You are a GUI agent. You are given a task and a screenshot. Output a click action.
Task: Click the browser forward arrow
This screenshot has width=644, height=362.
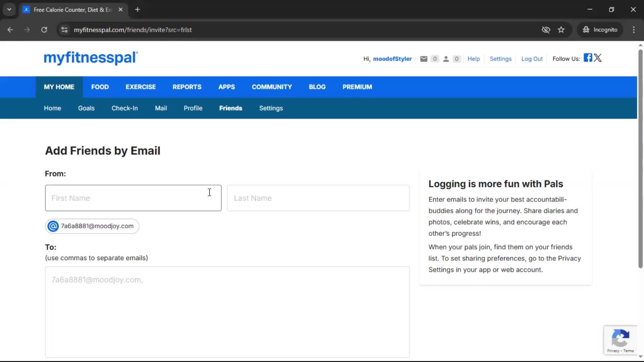click(x=27, y=30)
